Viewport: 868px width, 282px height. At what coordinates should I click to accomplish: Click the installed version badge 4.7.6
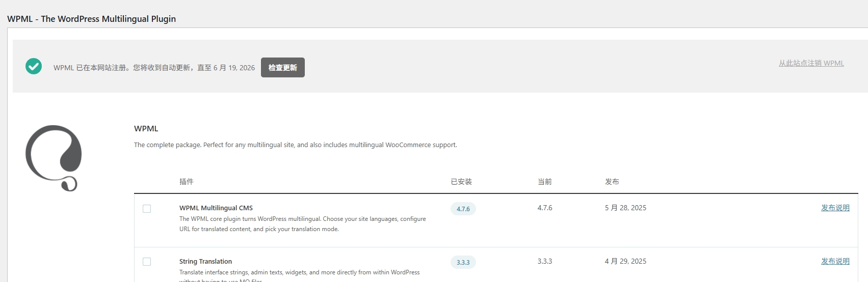tap(463, 209)
